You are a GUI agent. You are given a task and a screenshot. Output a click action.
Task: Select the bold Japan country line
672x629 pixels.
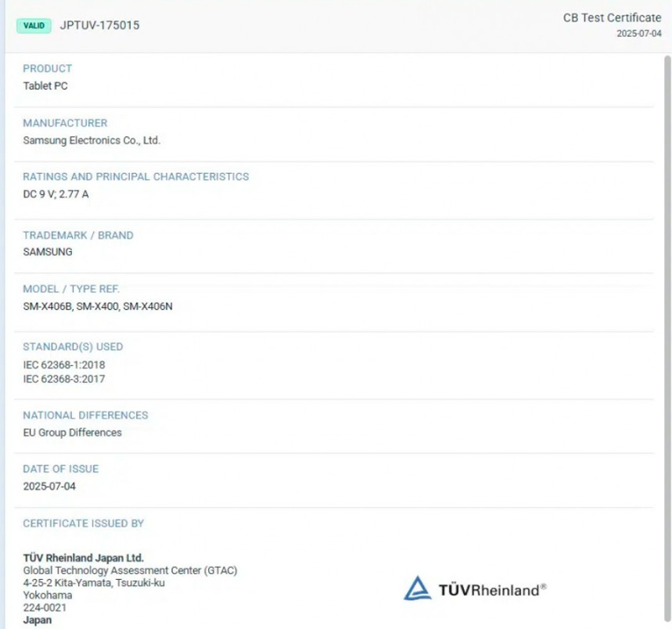[38, 620]
